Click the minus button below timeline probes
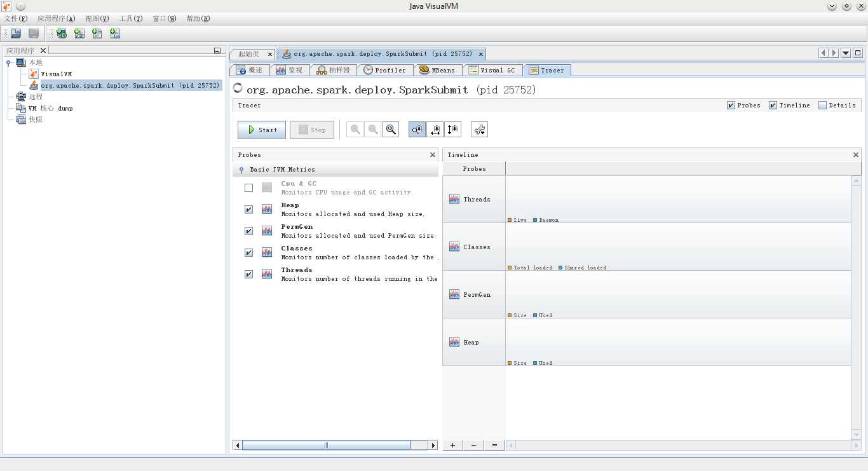This screenshot has height=471, width=868. [x=473, y=445]
